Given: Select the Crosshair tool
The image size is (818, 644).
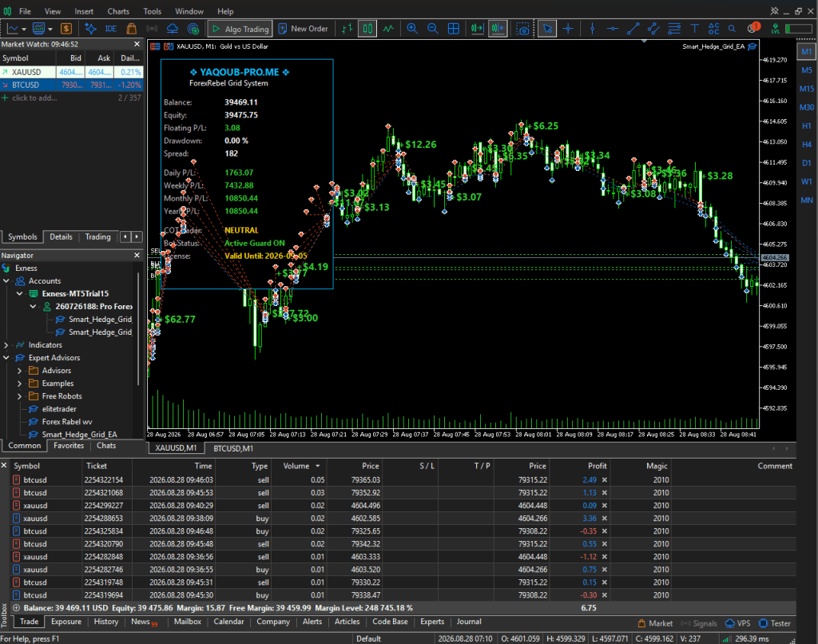Looking at the screenshot, I should click(x=568, y=29).
